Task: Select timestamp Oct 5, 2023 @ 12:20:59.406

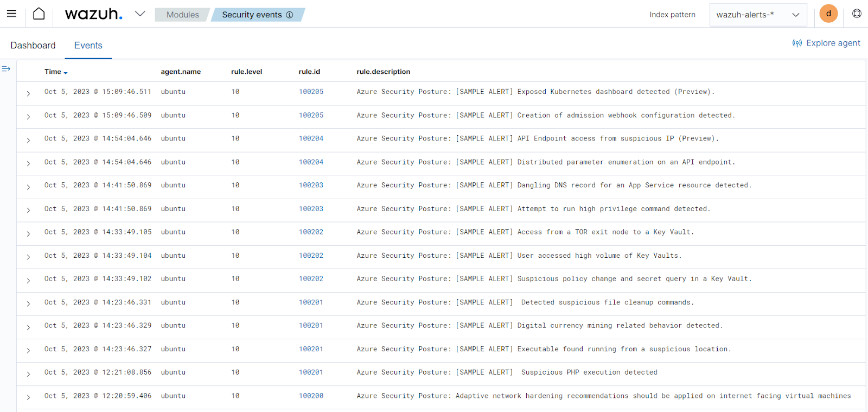Action: [x=98, y=396]
